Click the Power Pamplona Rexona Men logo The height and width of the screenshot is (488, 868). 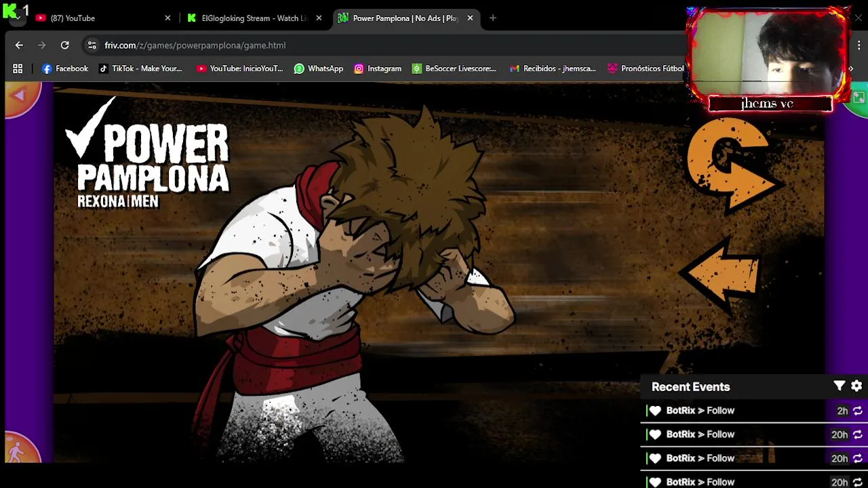(x=148, y=152)
